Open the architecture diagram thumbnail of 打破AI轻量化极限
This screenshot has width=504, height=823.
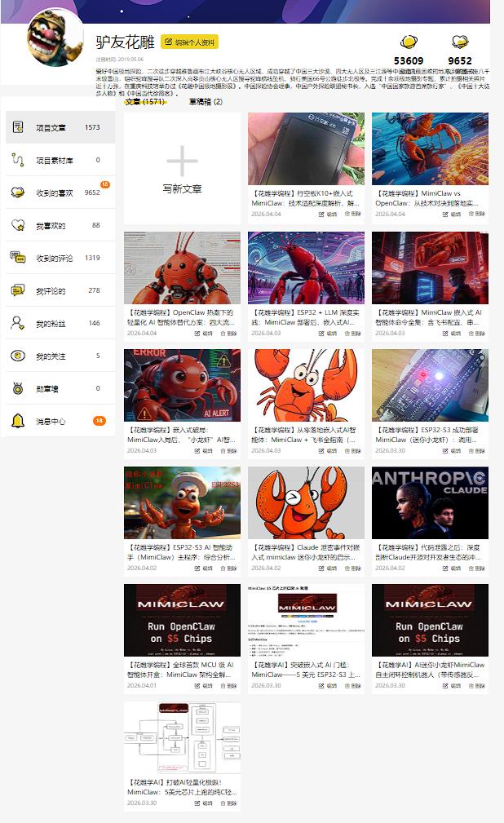click(182, 738)
